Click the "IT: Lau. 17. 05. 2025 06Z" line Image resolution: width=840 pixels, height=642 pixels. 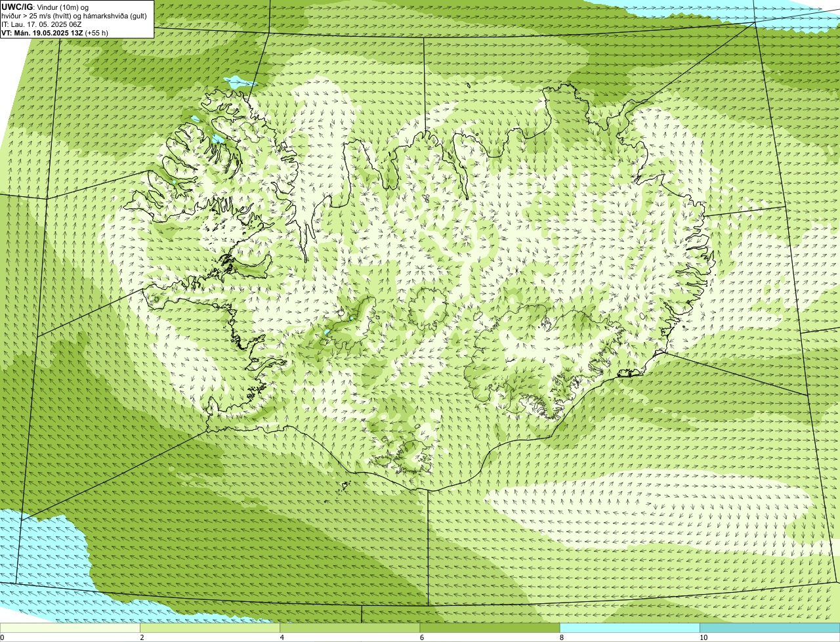41,24
